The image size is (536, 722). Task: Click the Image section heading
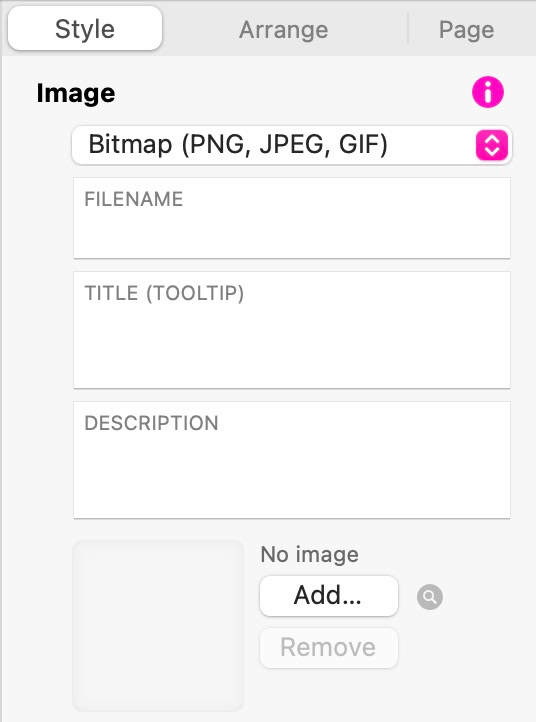pos(76,93)
